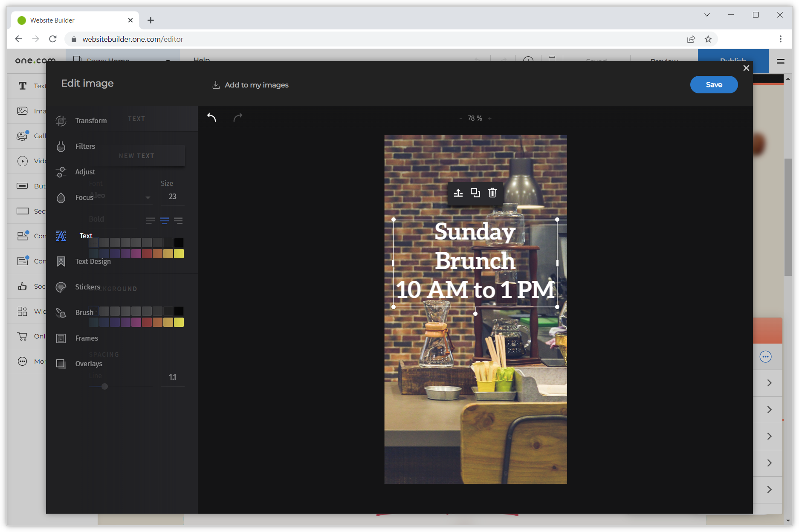Screen dimensions: 799x532
Task: Open the Frames panel
Action: click(x=86, y=338)
